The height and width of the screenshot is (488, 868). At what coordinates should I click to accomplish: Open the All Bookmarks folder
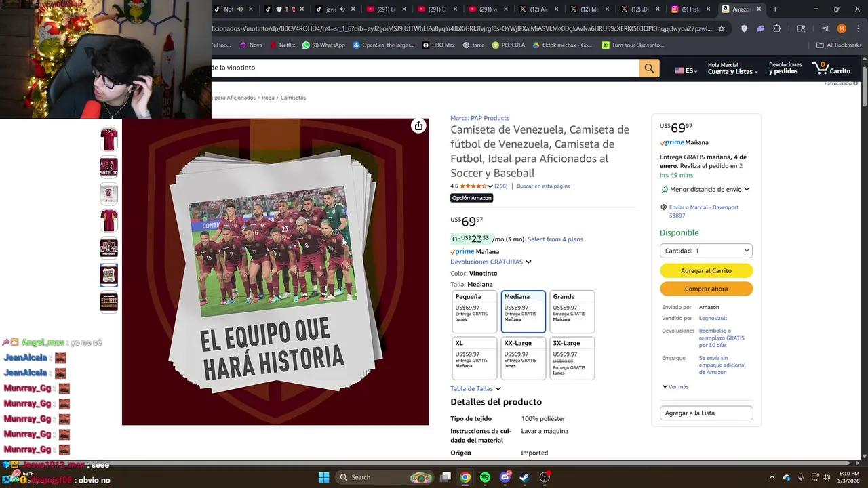pos(839,45)
